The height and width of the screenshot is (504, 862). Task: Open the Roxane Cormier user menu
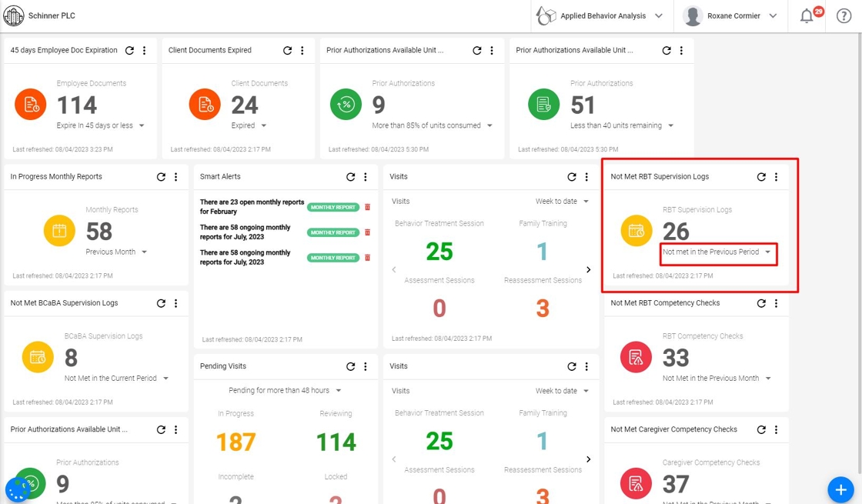tap(730, 16)
